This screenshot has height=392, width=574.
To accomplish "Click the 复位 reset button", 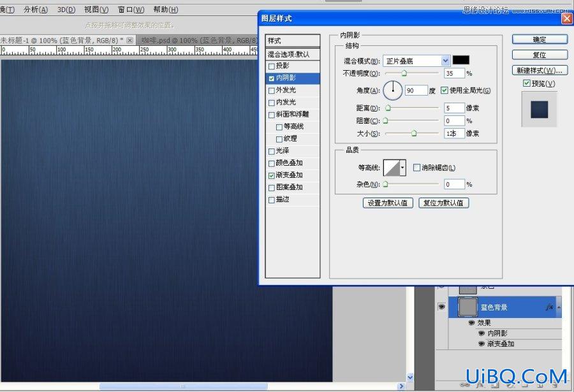I will [x=540, y=55].
